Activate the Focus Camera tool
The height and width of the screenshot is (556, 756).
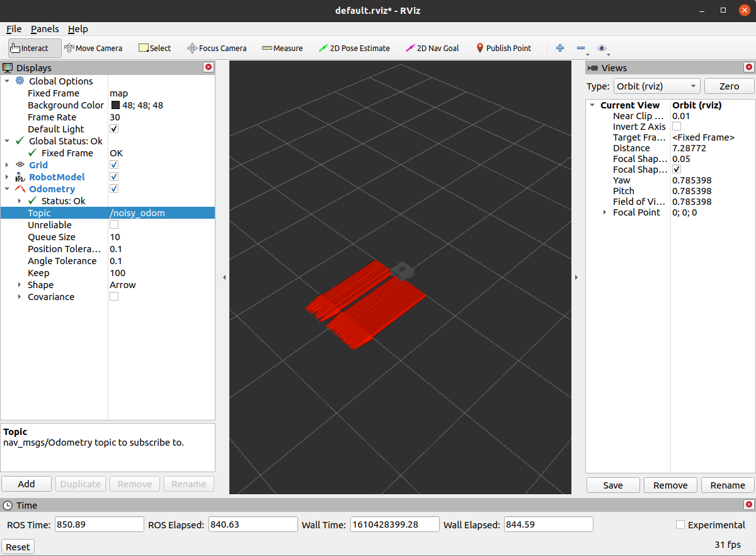coord(217,48)
